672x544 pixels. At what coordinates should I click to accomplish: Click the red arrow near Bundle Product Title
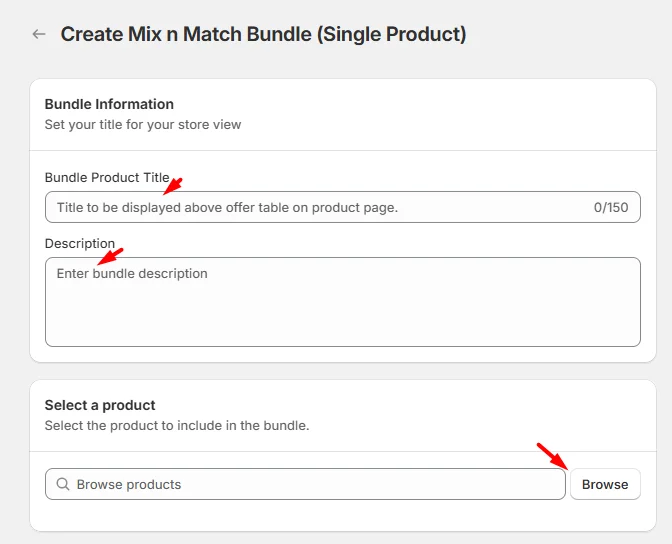tap(173, 186)
